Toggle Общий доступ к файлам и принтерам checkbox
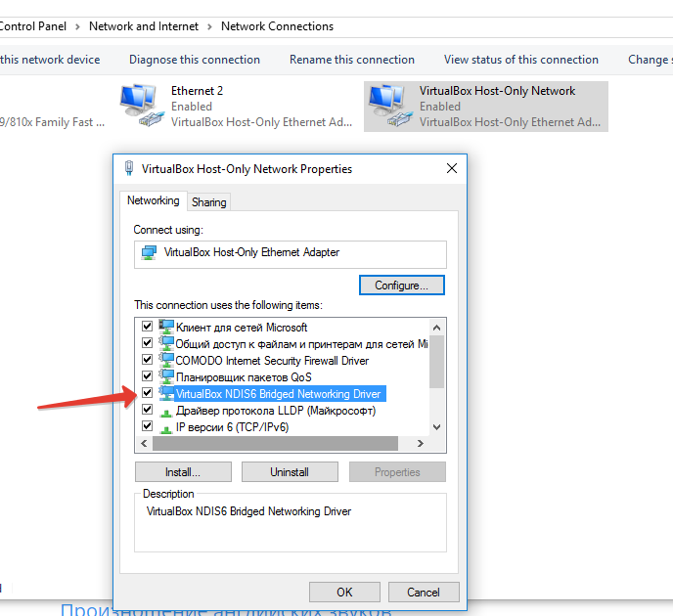 147,343
